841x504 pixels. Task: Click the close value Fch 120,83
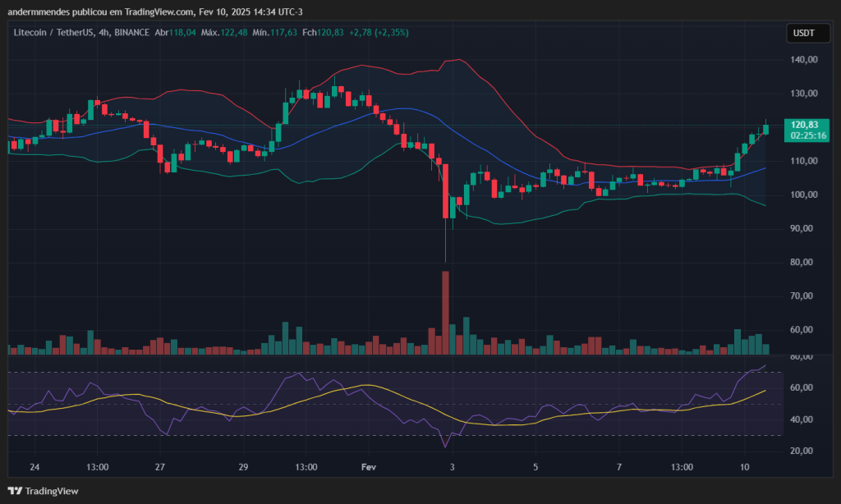(323, 33)
